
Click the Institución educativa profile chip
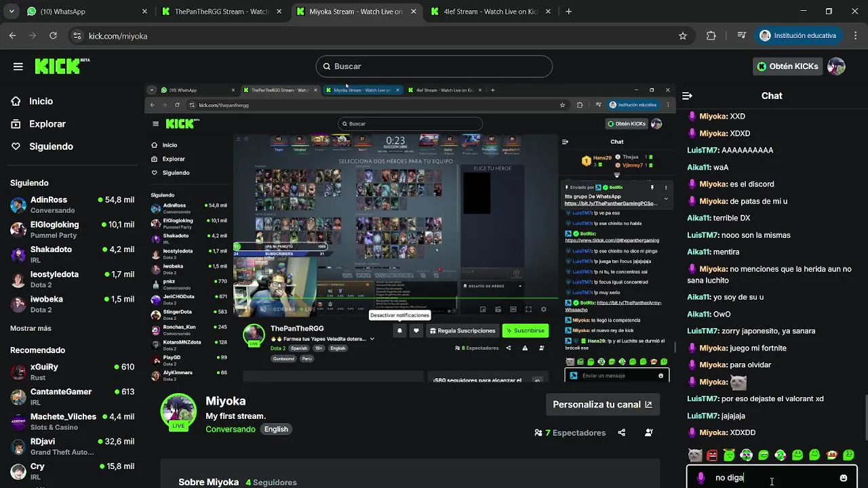(800, 36)
